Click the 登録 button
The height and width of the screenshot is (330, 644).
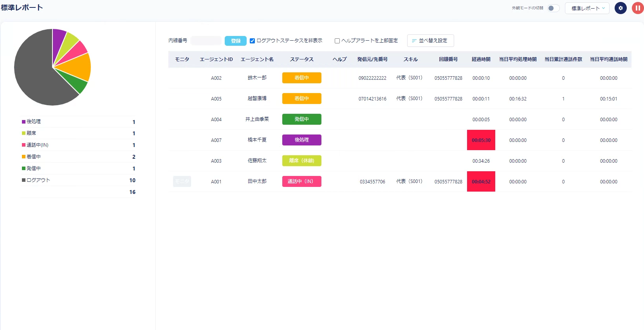coord(236,41)
